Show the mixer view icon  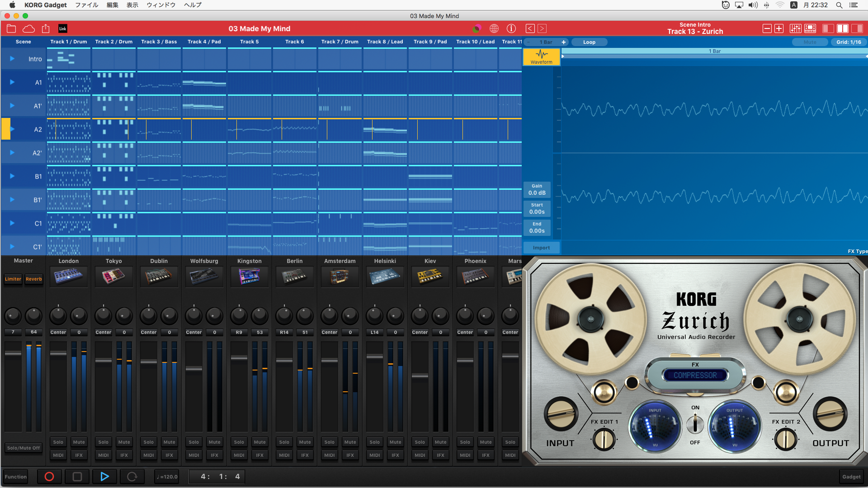pyautogui.click(x=796, y=28)
